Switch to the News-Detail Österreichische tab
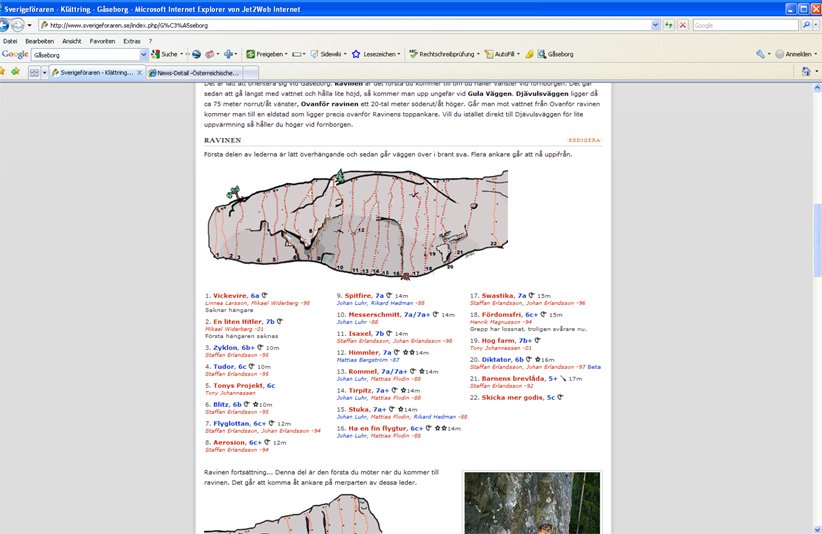This screenshot has height=534, width=822. pos(194,73)
